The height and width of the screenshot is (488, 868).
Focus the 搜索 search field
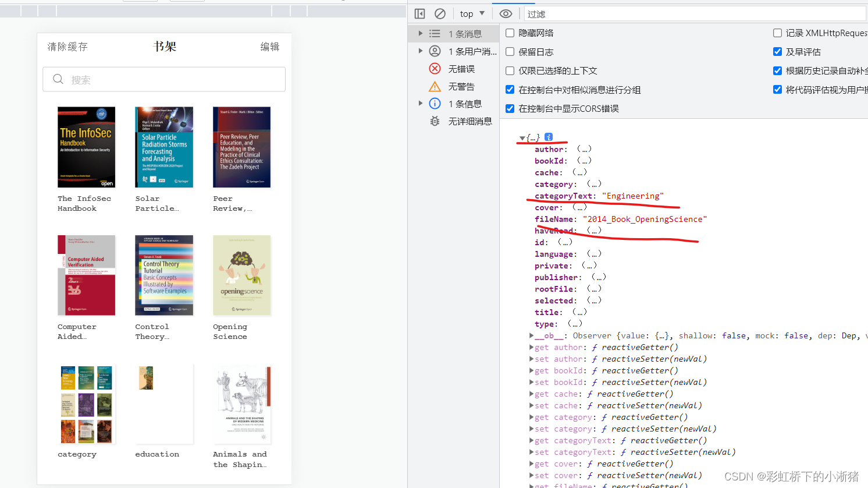(164, 79)
